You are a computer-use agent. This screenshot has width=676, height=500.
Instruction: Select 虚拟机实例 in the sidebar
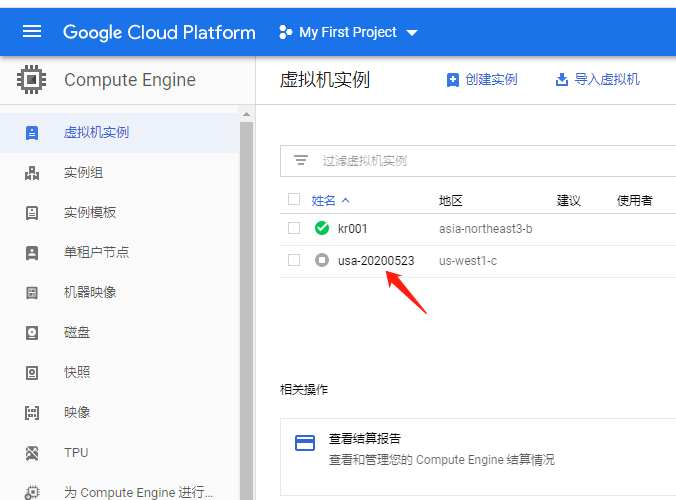tap(119, 133)
